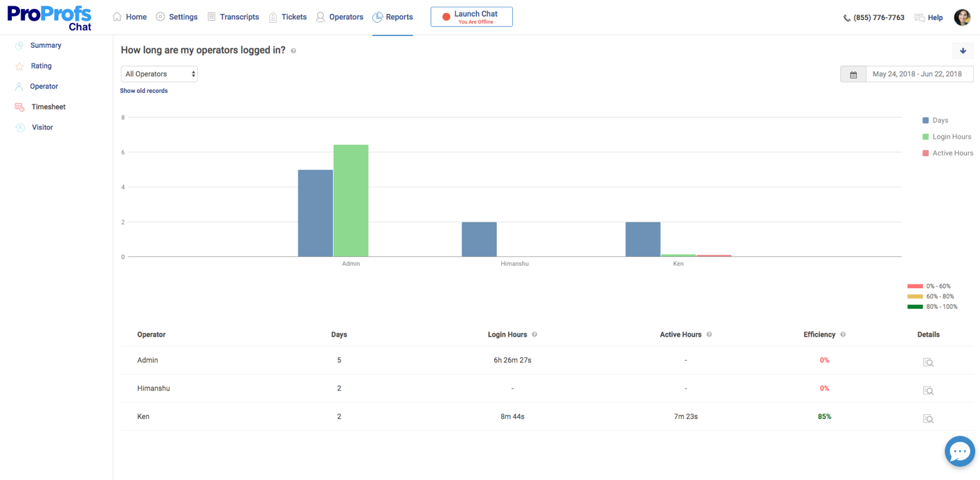Toggle Days series in chart legend

click(935, 121)
